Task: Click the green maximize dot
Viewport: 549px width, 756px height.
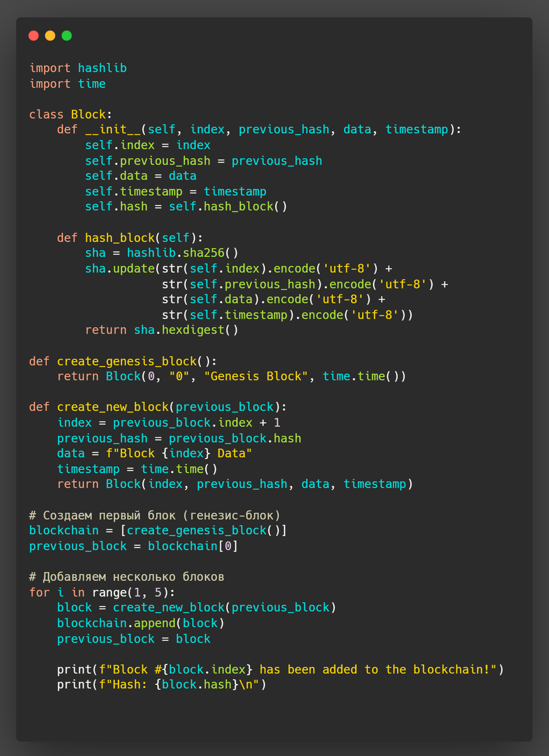Action: click(67, 36)
